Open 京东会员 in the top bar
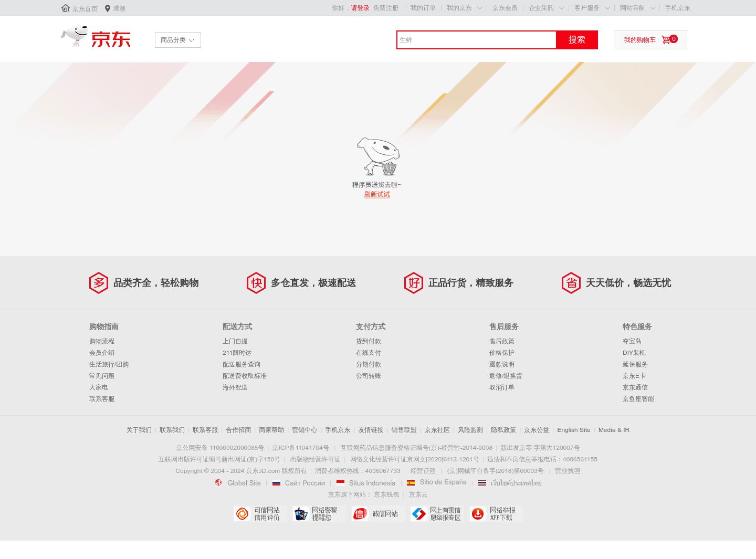This screenshot has width=756, height=559. click(505, 8)
